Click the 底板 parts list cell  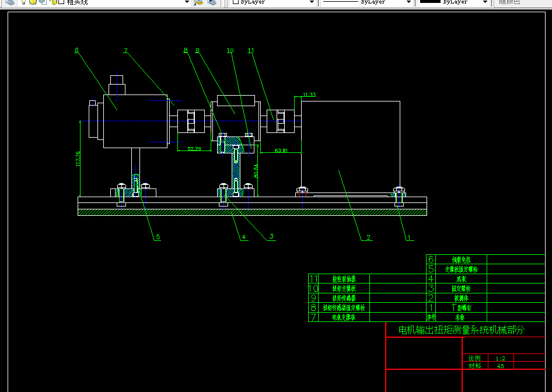(x=461, y=279)
